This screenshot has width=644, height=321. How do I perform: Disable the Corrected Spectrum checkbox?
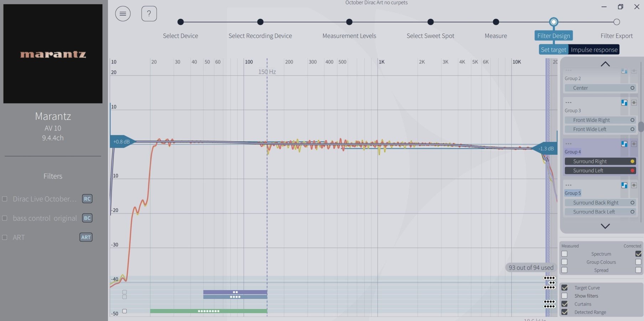638,254
